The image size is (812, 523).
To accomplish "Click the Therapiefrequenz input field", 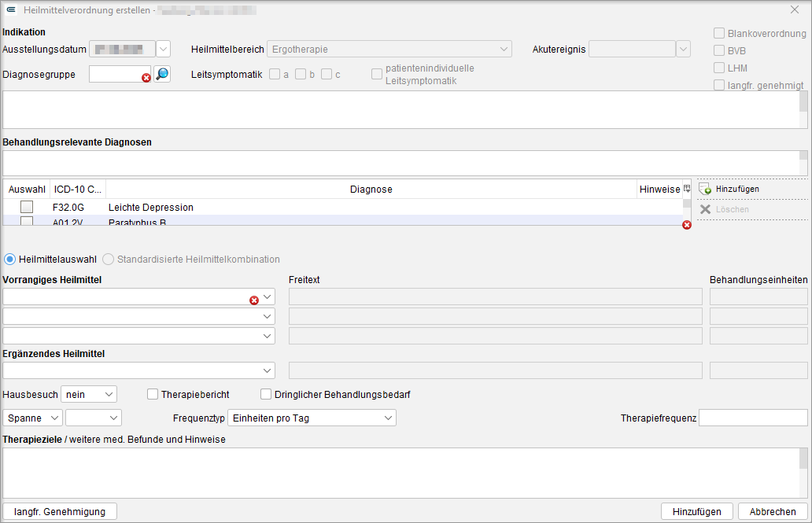I will click(x=753, y=418).
